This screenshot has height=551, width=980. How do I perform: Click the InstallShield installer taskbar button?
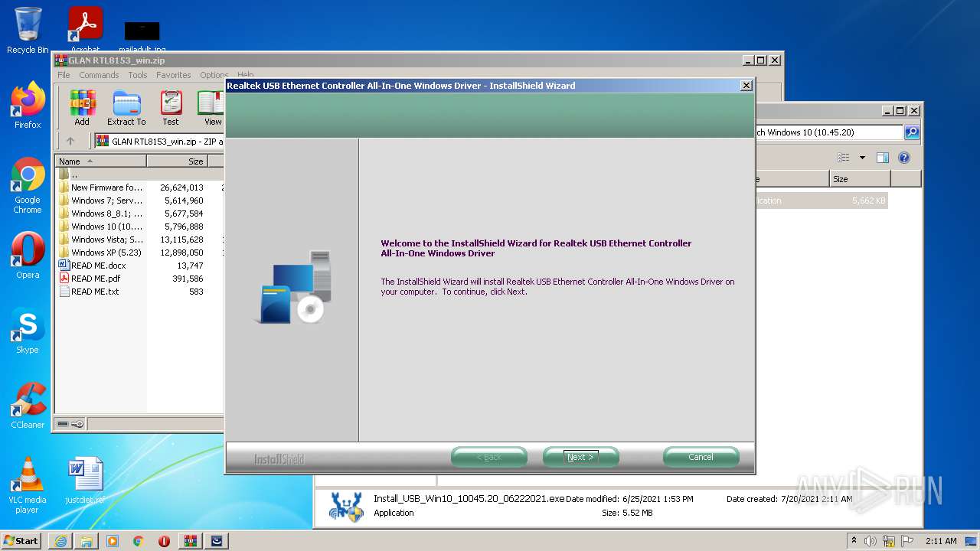pyautogui.click(x=217, y=541)
